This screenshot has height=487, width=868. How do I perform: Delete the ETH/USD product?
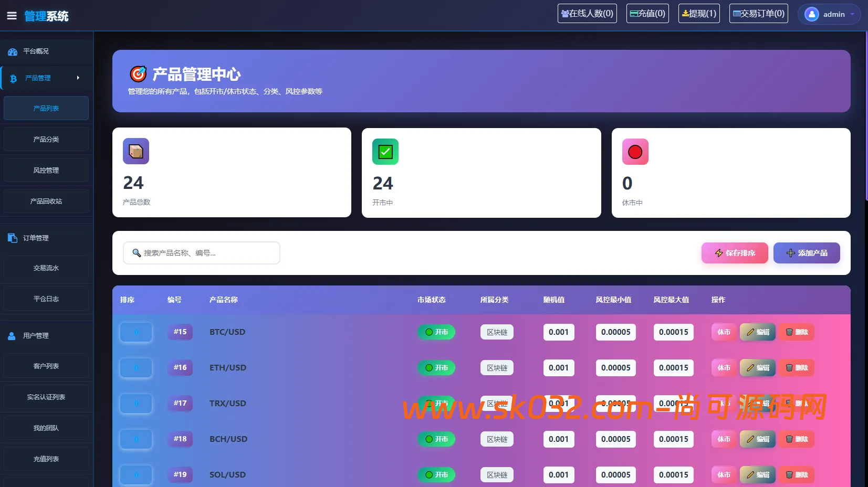797,368
